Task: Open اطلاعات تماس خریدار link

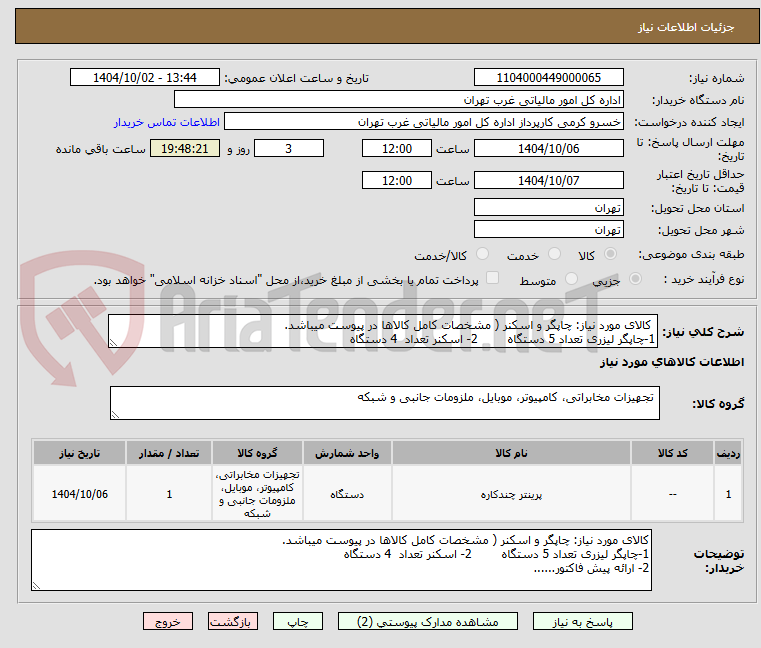Action: click(x=167, y=122)
